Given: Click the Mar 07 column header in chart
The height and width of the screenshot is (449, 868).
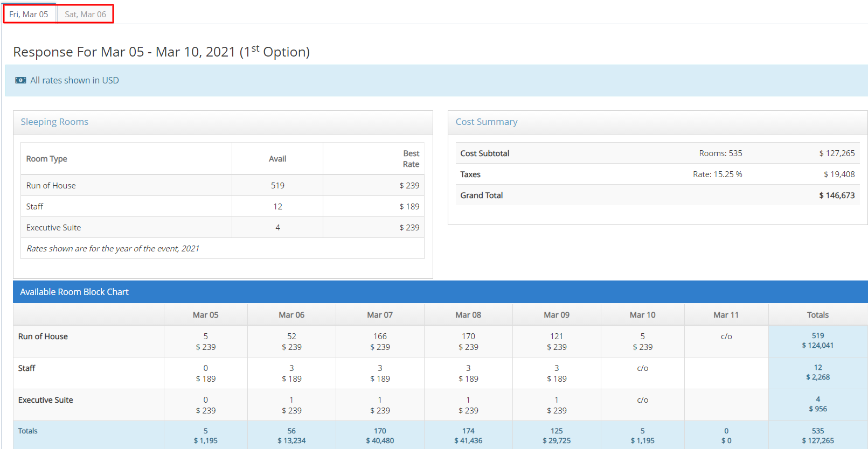Looking at the screenshot, I should (x=380, y=315).
